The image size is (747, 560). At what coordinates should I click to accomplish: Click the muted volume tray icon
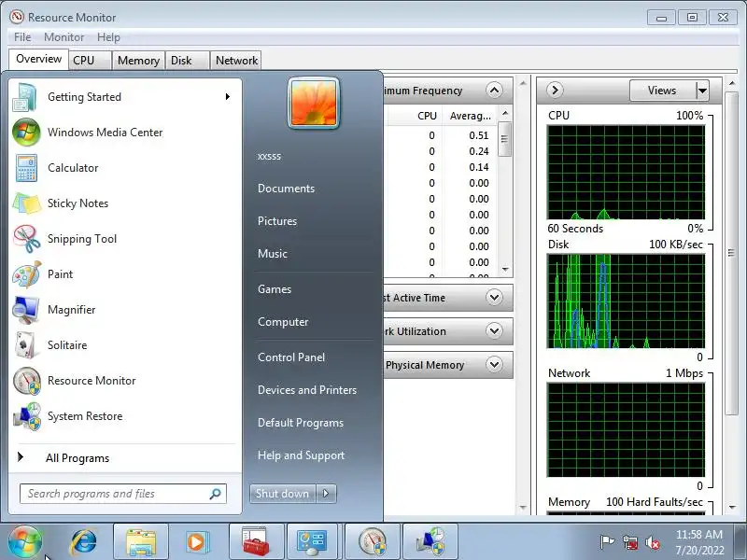point(652,542)
